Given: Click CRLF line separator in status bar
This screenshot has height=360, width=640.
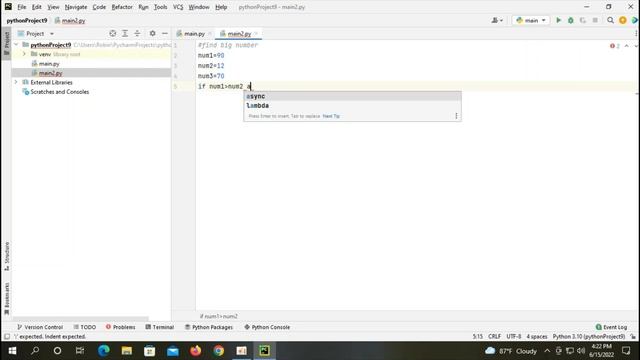Looking at the screenshot, I should [x=494, y=337].
